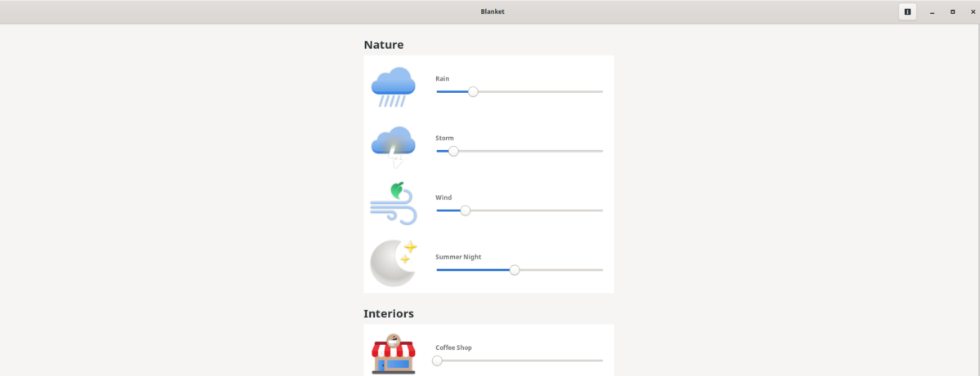Adjust the Wind volume slider
Screen dimensions: 980x376
click(x=519, y=210)
